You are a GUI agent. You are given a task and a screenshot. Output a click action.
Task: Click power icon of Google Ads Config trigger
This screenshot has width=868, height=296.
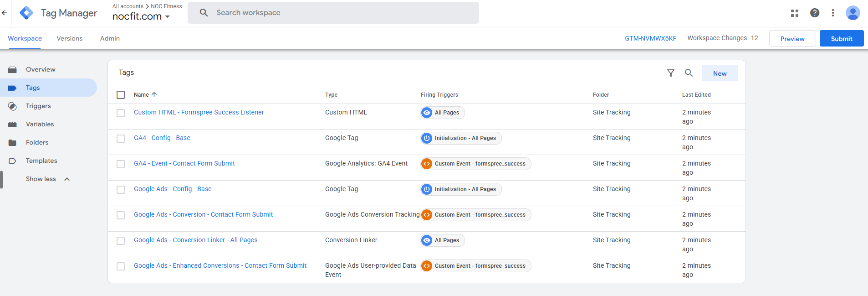click(427, 189)
